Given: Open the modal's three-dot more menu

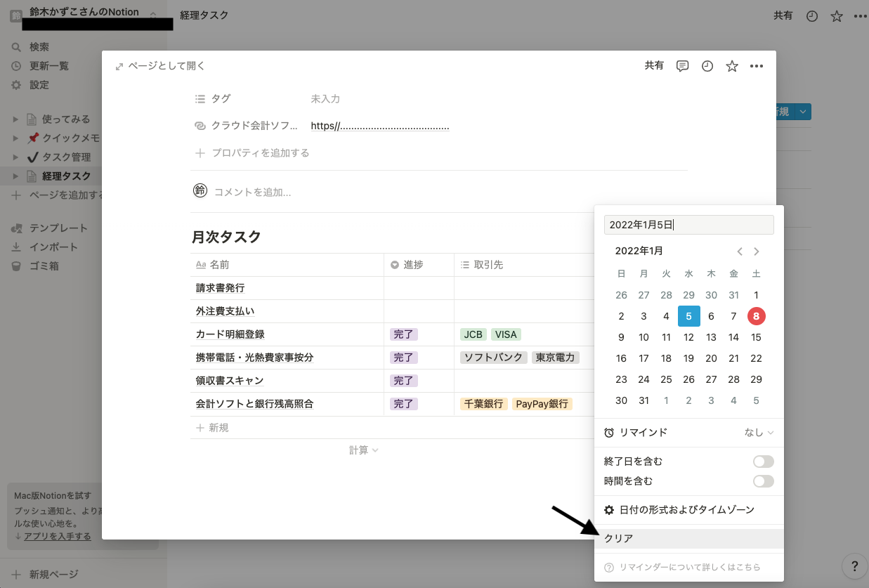Looking at the screenshot, I should [757, 66].
